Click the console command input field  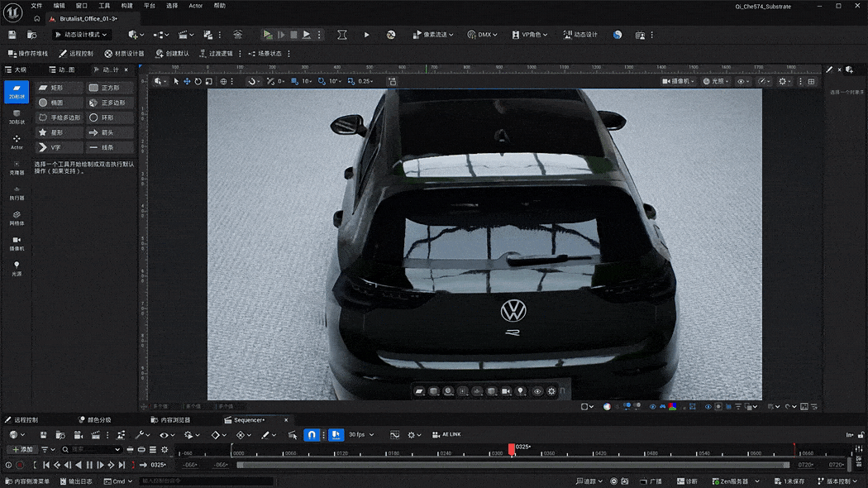[x=206, y=481]
